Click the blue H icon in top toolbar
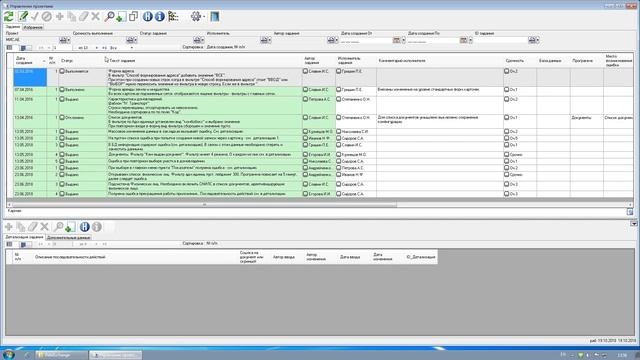The width and height of the screenshot is (640, 360). click(148, 16)
